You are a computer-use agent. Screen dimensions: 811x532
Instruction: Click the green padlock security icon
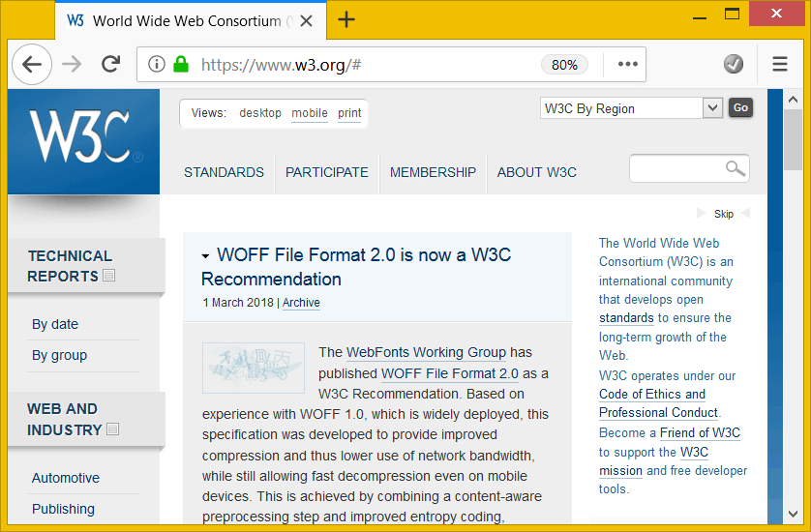point(180,65)
